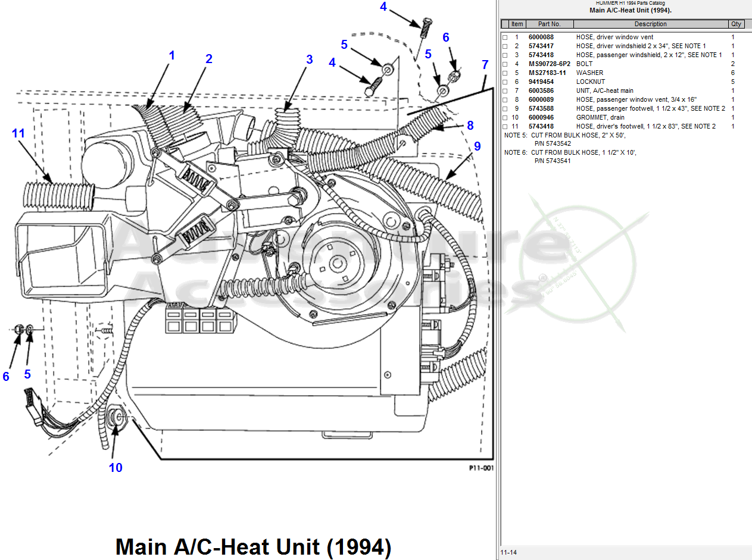The image size is (752, 560).
Task: Select part number 6000088
Action: (x=541, y=37)
